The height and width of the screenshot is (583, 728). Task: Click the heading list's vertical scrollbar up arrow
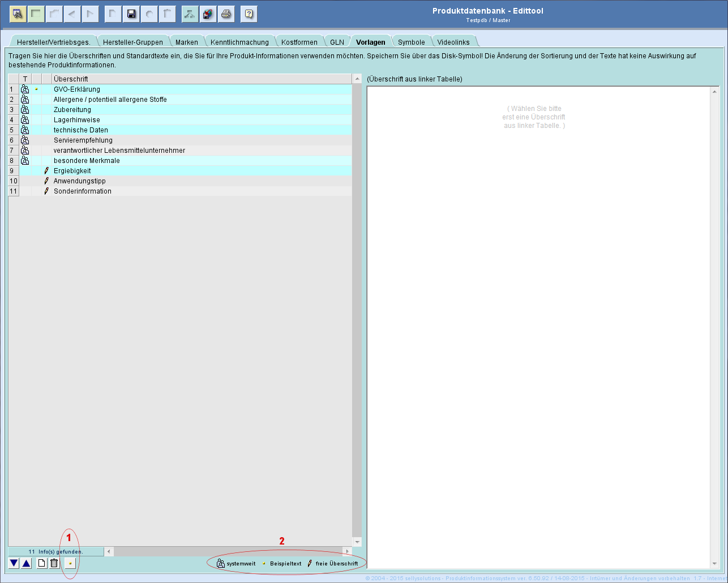357,80
